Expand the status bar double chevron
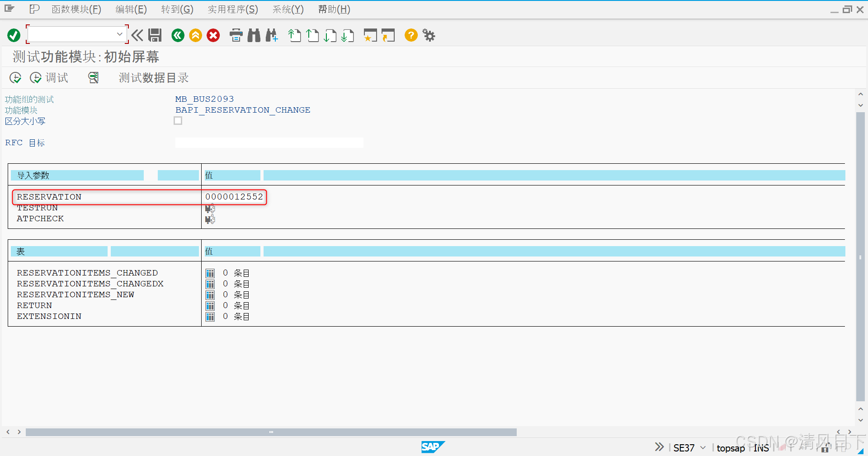Viewport: 868px width, 456px height. coord(659,447)
